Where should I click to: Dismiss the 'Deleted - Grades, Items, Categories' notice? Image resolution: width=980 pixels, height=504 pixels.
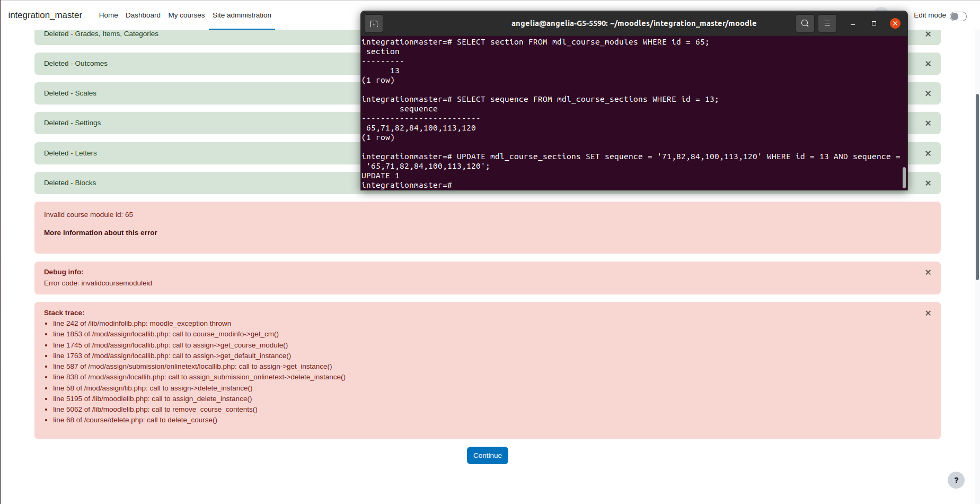click(x=928, y=34)
